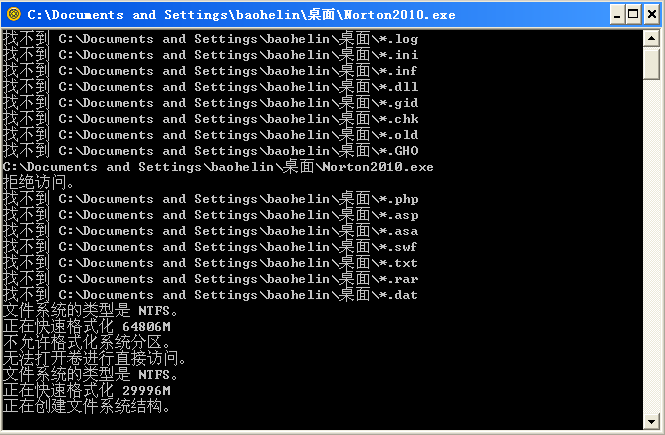Click the line ending in *.log
Screen dimensions: 665x435
[x=210, y=39]
